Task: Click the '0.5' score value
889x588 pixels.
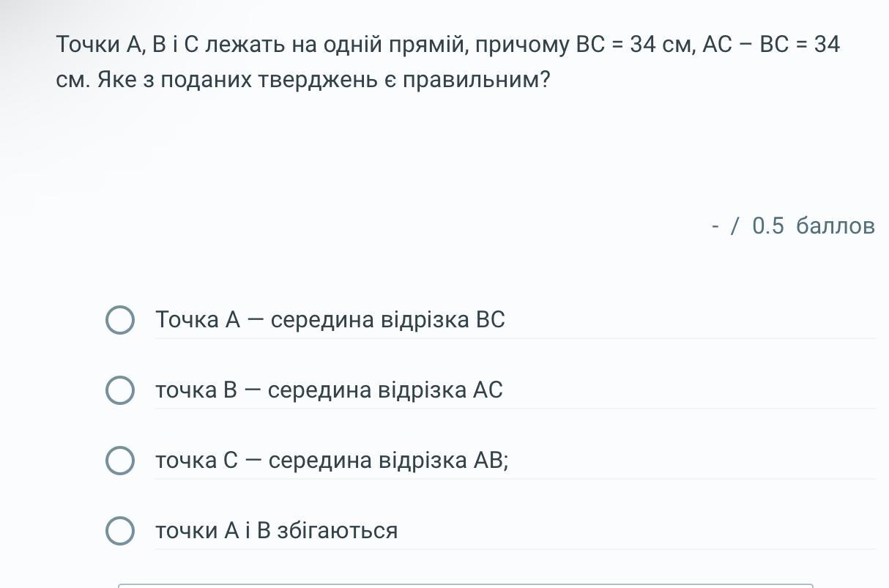Action: pyautogui.click(x=768, y=226)
